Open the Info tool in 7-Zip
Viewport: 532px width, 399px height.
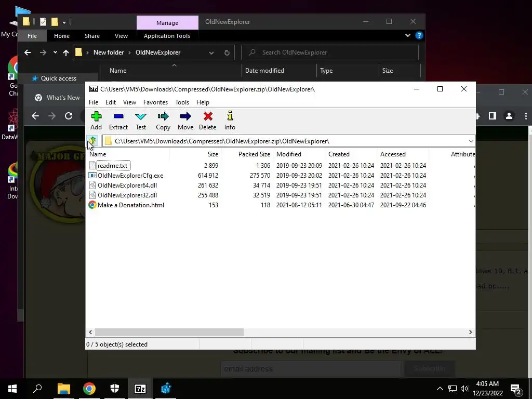(230, 121)
